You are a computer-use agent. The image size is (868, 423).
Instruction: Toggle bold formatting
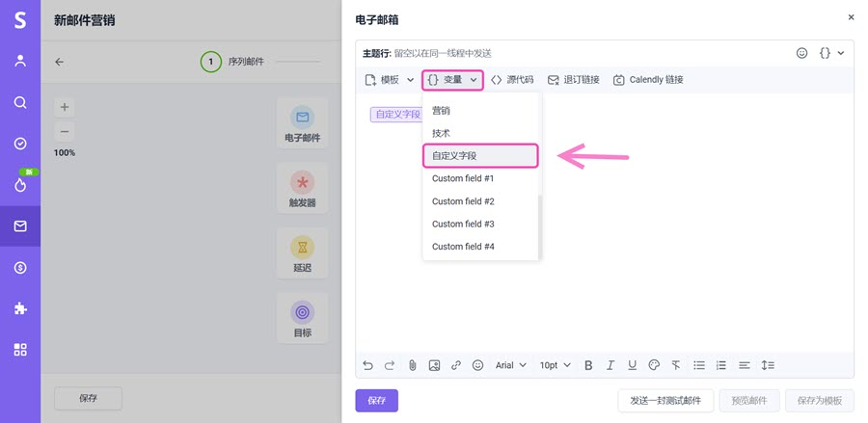[x=588, y=365]
